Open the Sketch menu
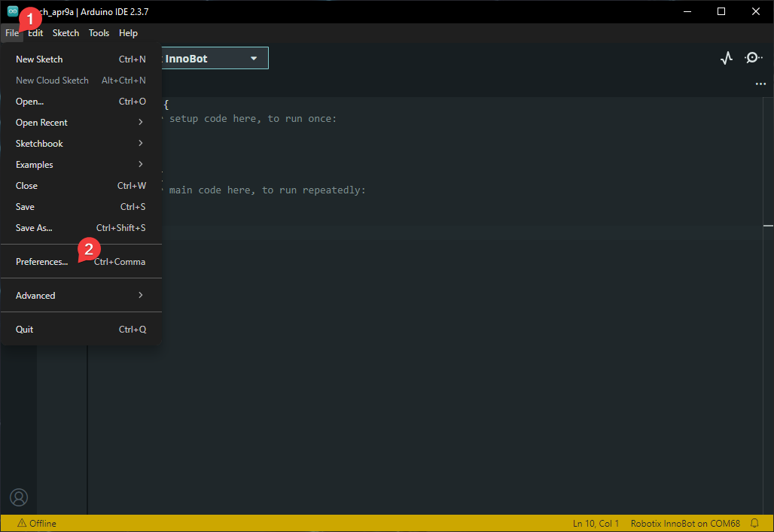 (x=66, y=33)
